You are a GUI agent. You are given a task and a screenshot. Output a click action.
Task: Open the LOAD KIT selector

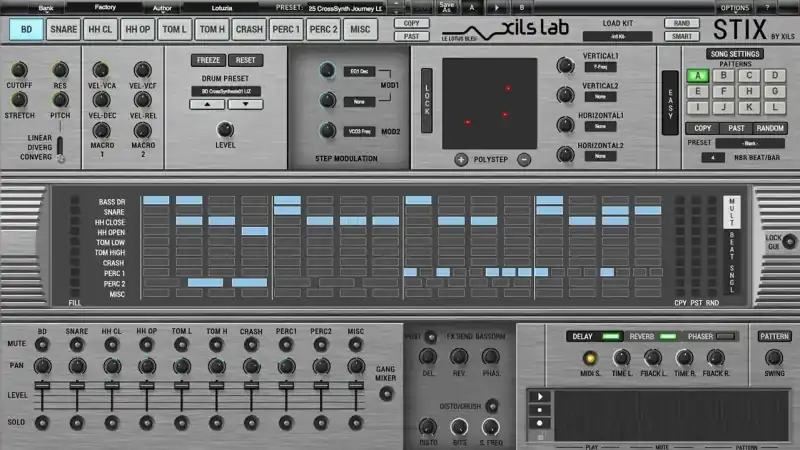(617, 36)
